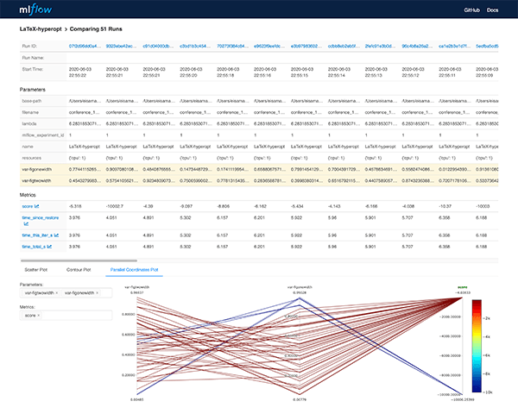Click the filename row label
518x420 pixels.
pos(30,112)
